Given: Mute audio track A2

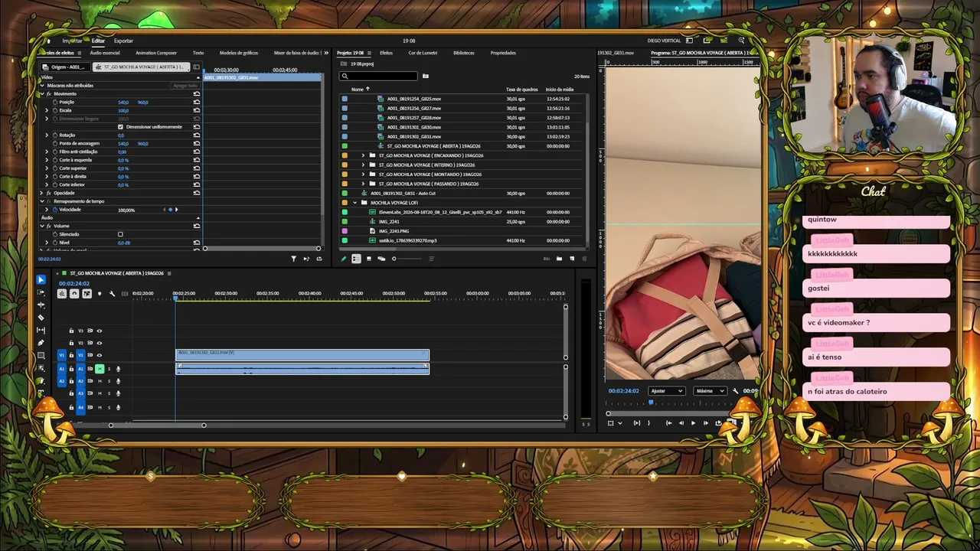Looking at the screenshot, I should click(100, 381).
